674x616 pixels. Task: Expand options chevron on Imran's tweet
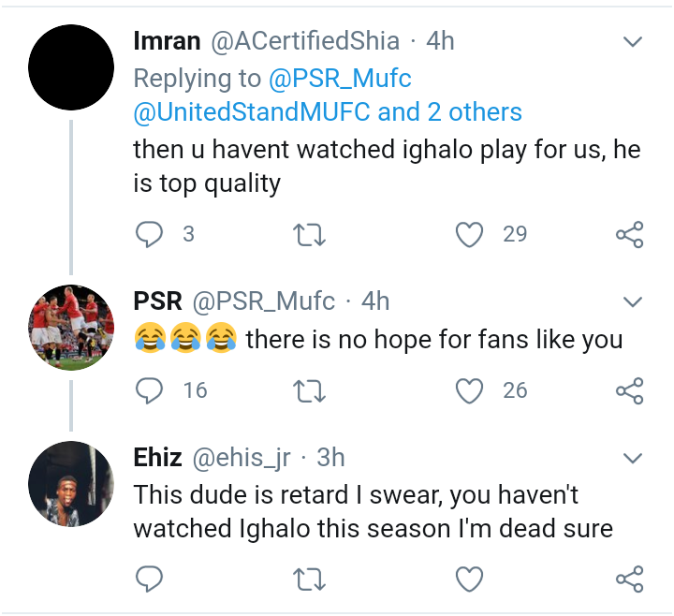633,42
